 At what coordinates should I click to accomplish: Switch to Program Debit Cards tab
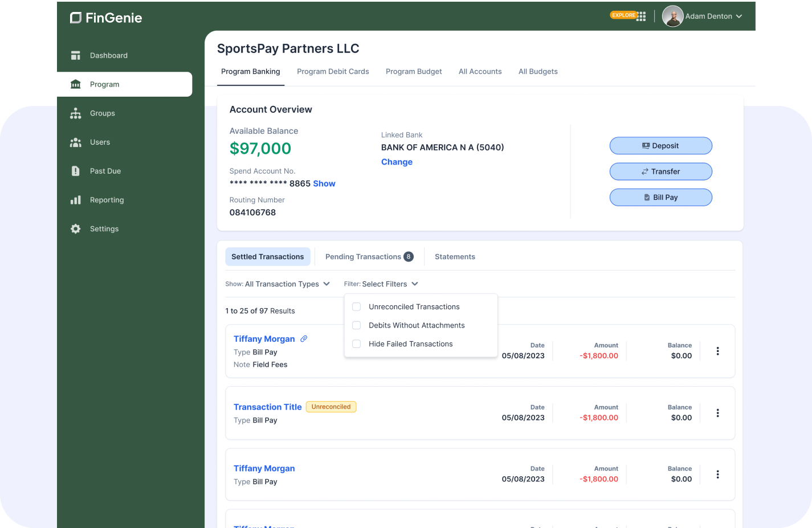333,72
